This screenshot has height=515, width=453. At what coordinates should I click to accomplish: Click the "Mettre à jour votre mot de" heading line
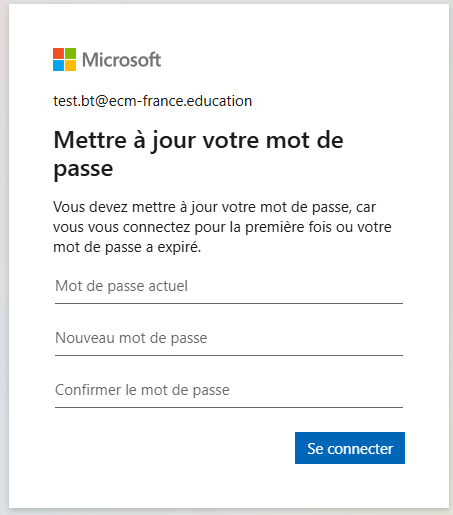coord(198,141)
